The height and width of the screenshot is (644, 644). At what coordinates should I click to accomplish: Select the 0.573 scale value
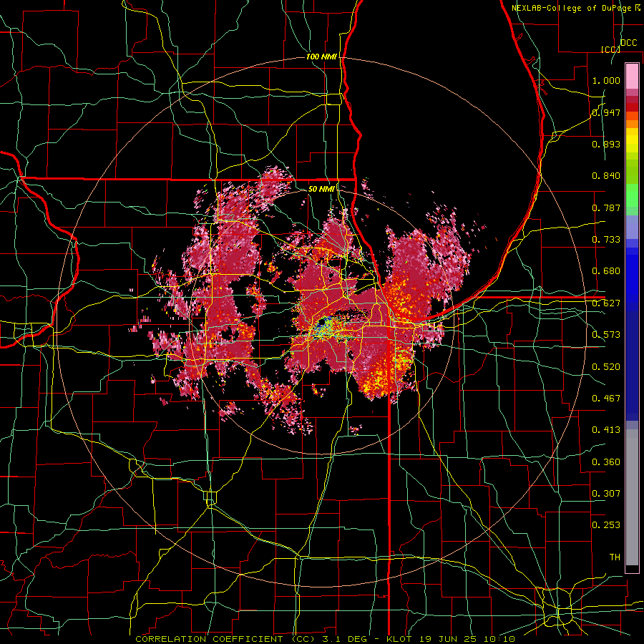pyautogui.click(x=606, y=335)
